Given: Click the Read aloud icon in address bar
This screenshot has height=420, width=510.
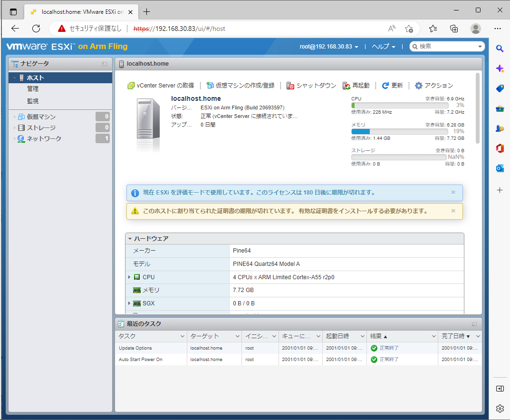Looking at the screenshot, I should click(x=392, y=29).
